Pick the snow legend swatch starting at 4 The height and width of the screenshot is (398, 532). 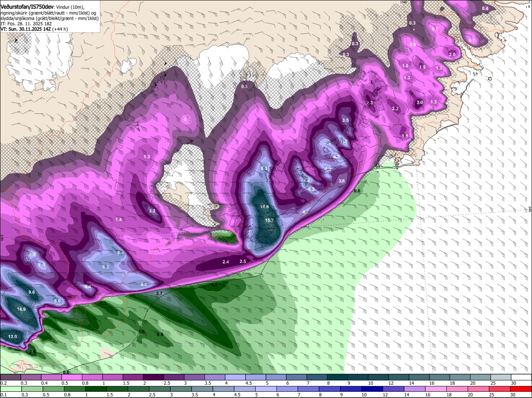click(235, 377)
